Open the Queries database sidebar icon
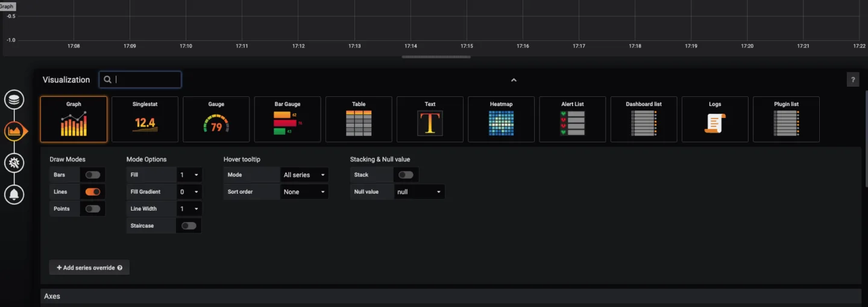Screen dimensions: 868x307 [14, 99]
